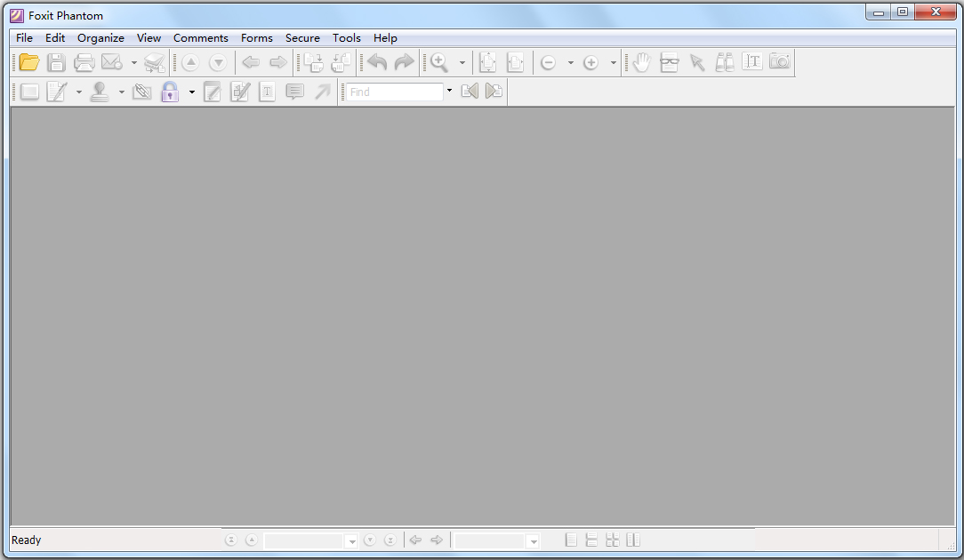This screenshot has height=560, width=964.
Task: Open the Edit menu
Action: point(55,38)
